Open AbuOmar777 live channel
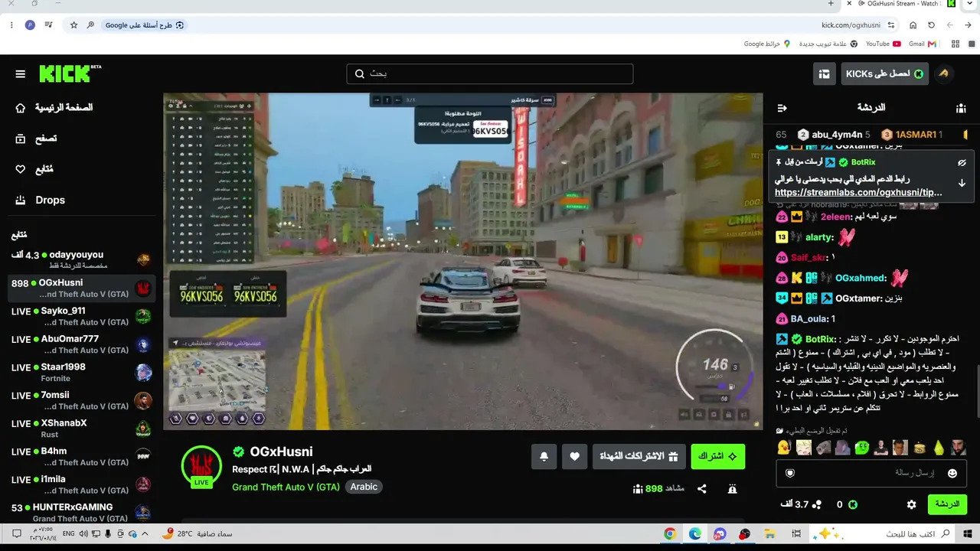Viewport: 980px width, 551px height. (x=81, y=344)
